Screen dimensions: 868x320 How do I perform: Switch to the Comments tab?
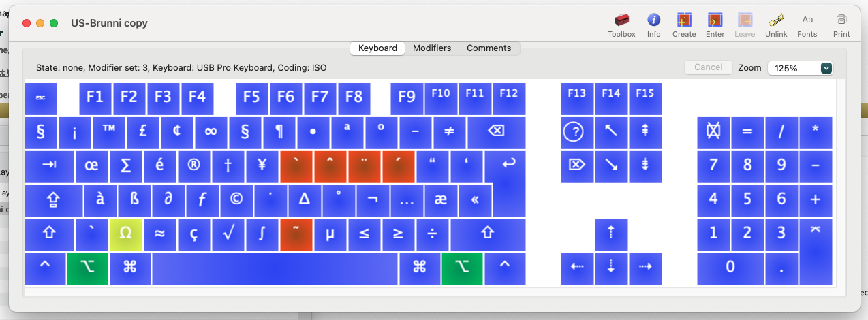(489, 48)
